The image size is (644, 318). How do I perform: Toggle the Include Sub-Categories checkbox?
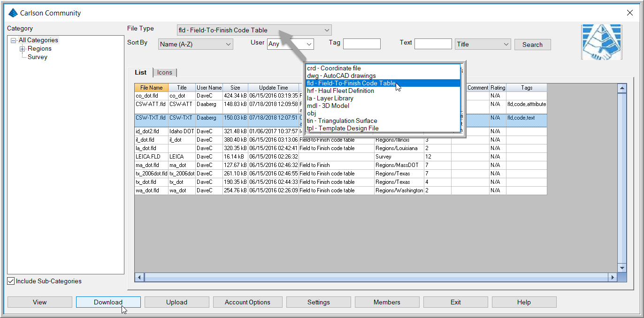click(x=11, y=281)
